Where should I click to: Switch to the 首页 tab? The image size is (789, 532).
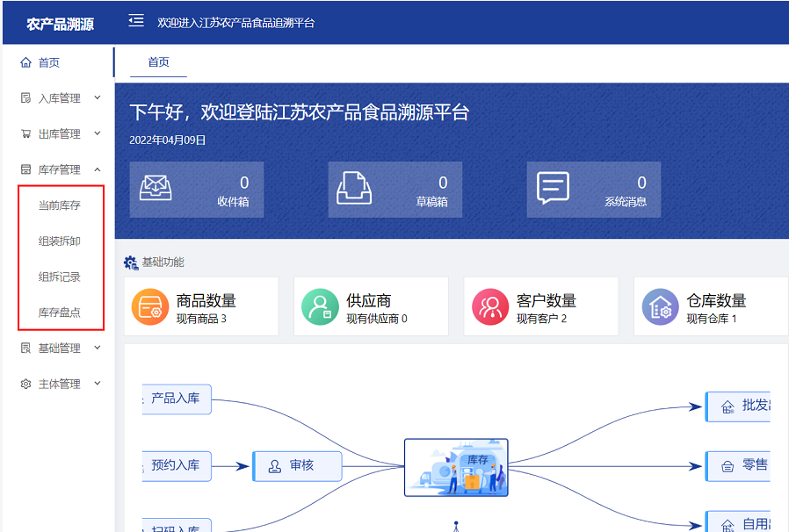[x=158, y=62]
